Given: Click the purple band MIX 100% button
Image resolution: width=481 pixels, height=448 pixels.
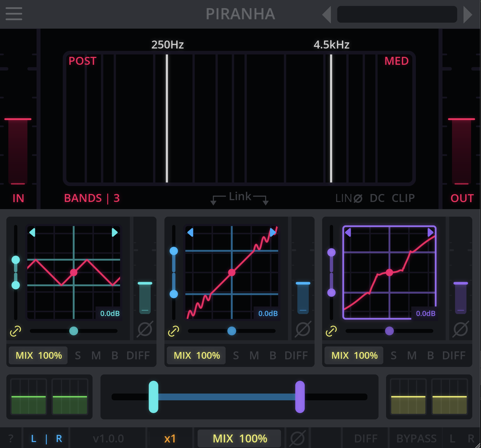Looking at the screenshot, I should pyautogui.click(x=354, y=356).
